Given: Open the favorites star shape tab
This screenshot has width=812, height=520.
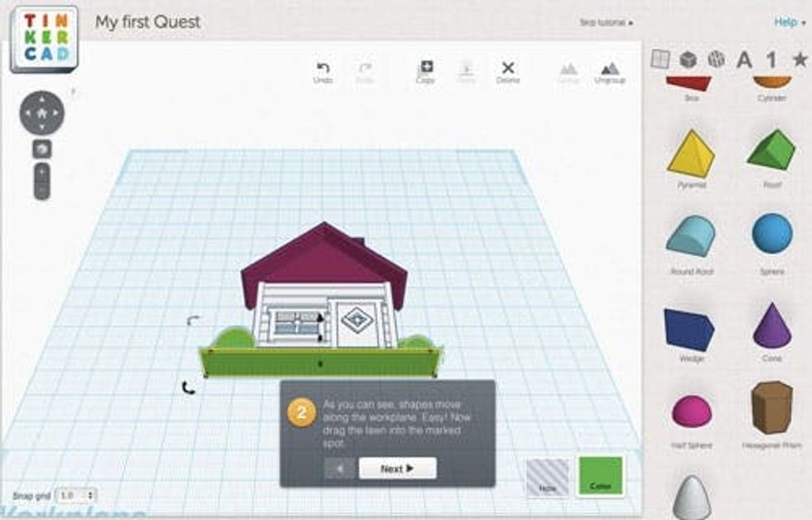Looking at the screenshot, I should click(x=799, y=60).
